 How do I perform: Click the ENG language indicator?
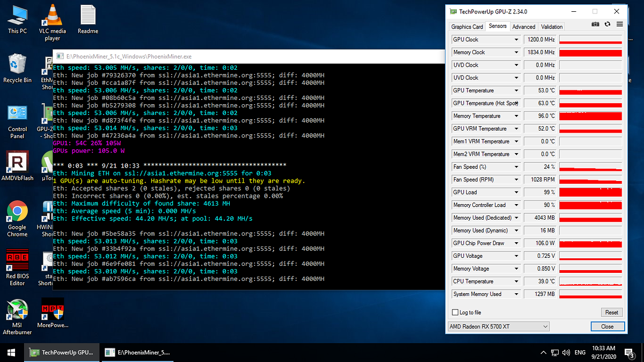click(x=580, y=353)
